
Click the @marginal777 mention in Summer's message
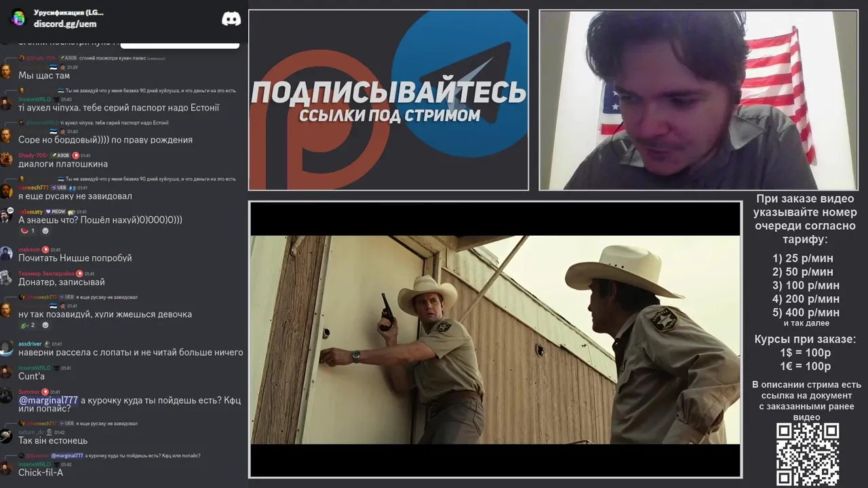pyautogui.click(x=48, y=400)
